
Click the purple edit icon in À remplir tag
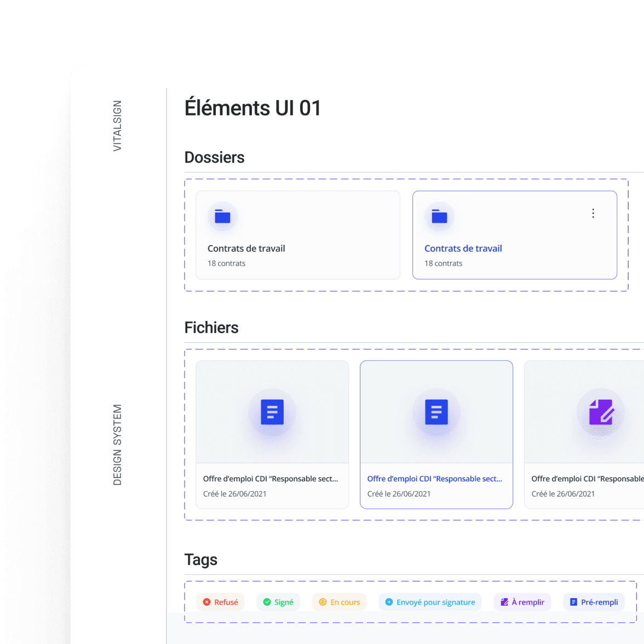pos(504,602)
